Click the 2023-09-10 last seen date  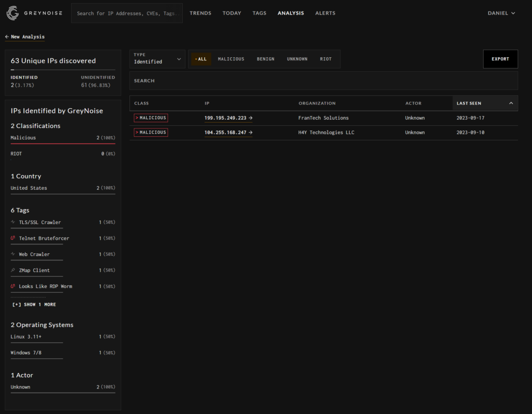point(470,133)
